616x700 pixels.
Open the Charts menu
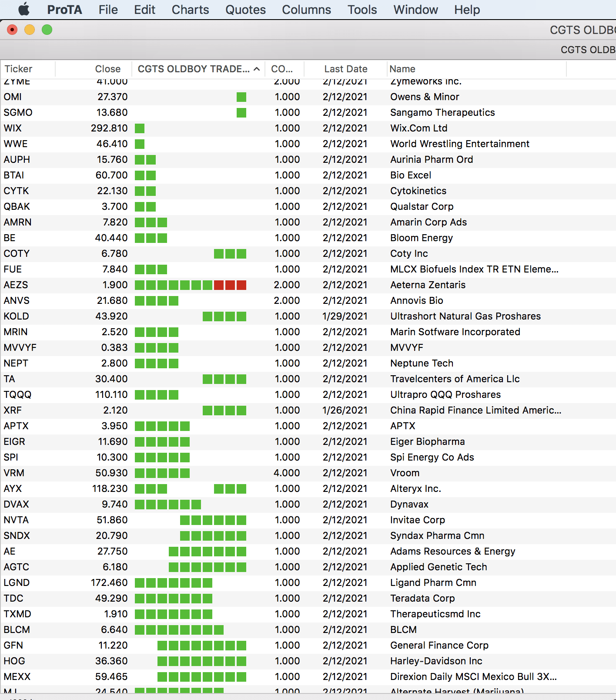190,10
